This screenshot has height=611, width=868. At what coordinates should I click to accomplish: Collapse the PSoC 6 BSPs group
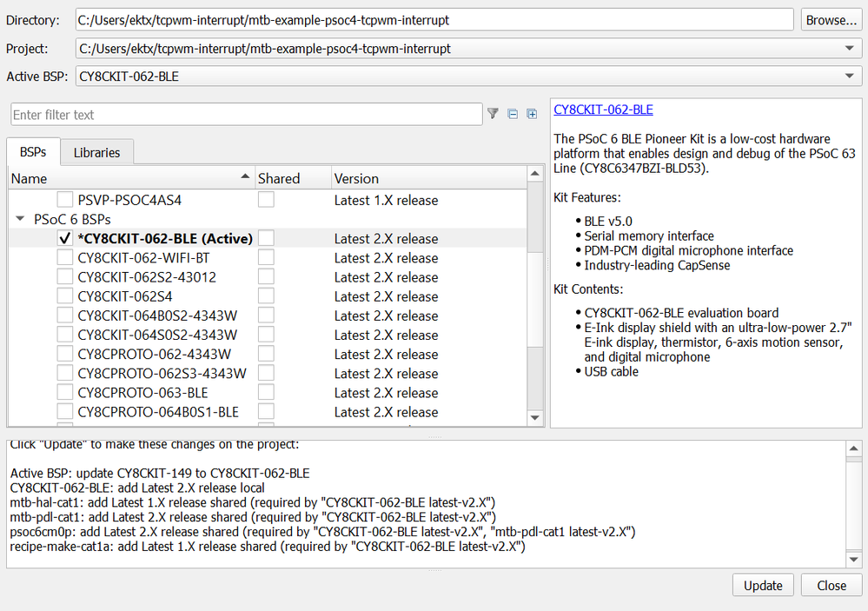click(x=21, y=219)
